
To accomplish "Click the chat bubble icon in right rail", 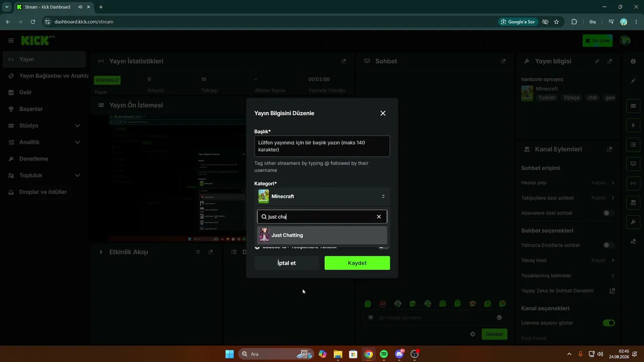I will point(633,164).
